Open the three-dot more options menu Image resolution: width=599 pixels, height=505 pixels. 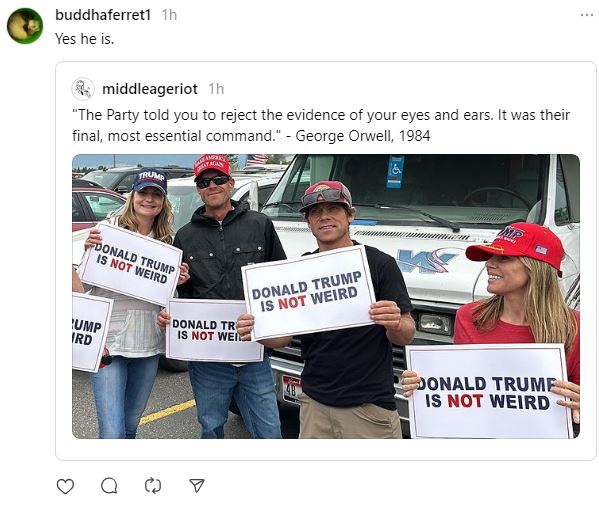(x=586, y=15)
